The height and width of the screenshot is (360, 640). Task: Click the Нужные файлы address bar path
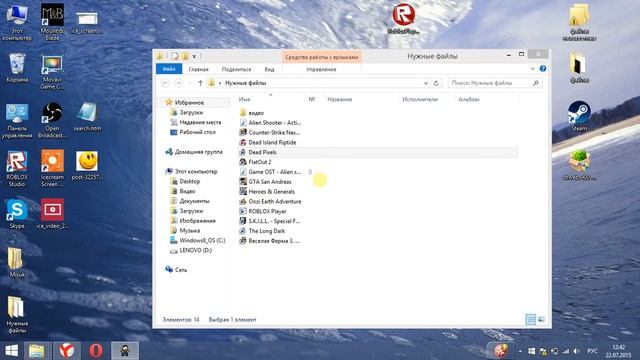click(x=245, y=83)
